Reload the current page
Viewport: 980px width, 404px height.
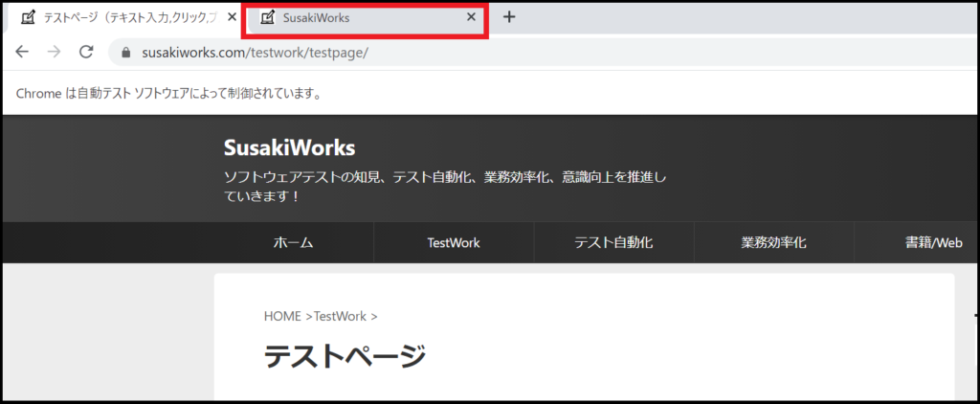click(86, 52)
